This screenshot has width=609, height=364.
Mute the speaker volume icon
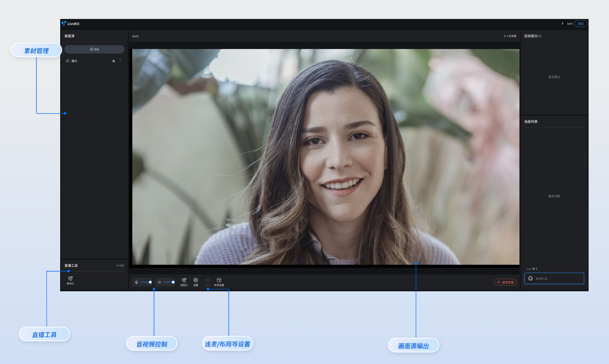(x=159, y=282)
